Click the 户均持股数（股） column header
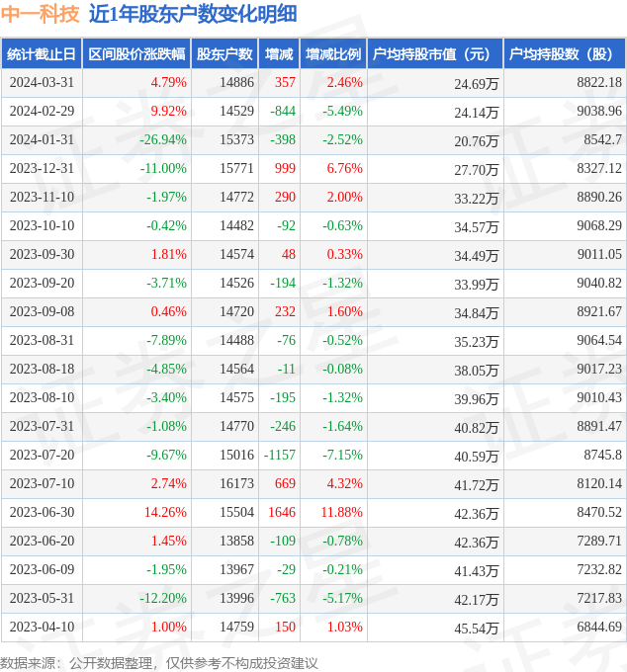 pos(564,54)
